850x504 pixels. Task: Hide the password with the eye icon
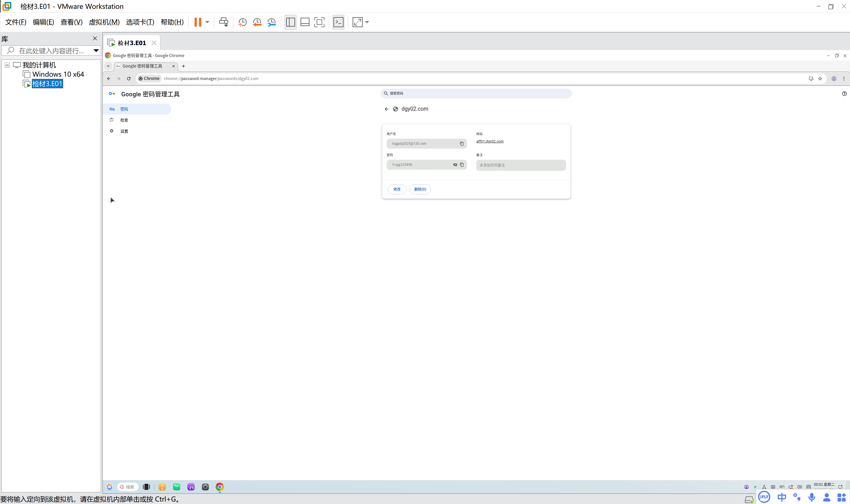pyautogui.click(x=455, y=165)
